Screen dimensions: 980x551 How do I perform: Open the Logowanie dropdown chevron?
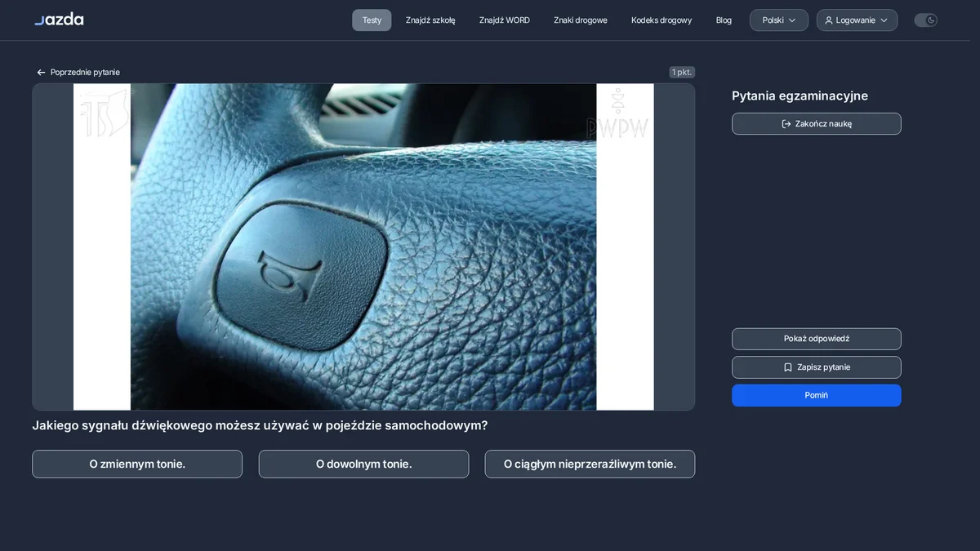884,20
